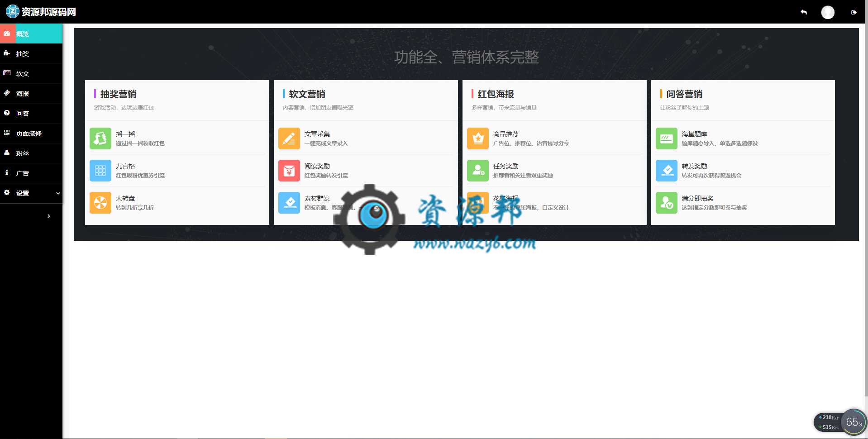Click the dashboard icon beside 概览
Image resolution: width=868 pixels, height=439 pixels.
pyautogui.click(x=7, y=33)
